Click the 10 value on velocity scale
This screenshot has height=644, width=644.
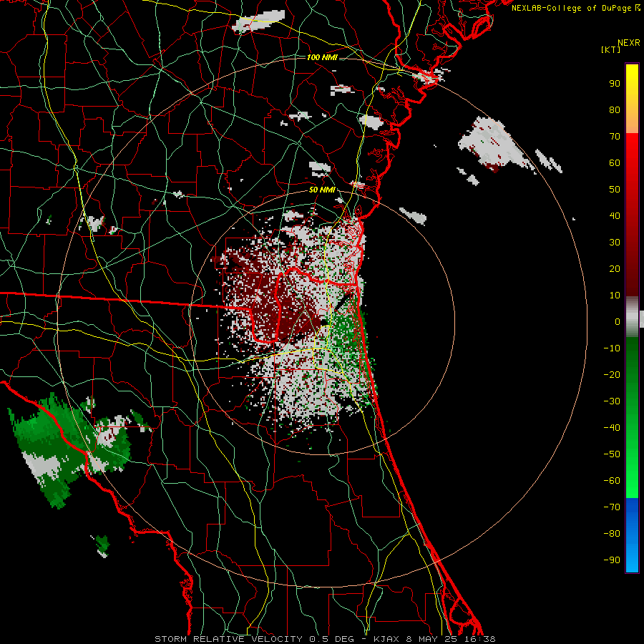615,296
